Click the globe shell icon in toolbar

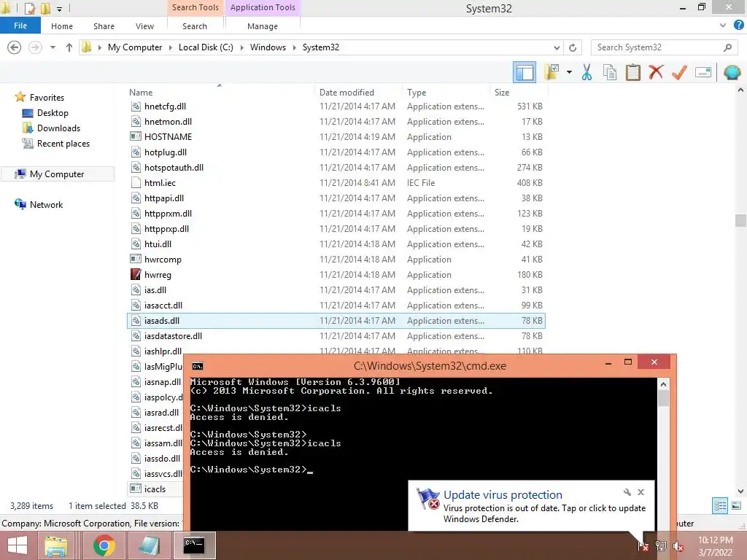732,72
